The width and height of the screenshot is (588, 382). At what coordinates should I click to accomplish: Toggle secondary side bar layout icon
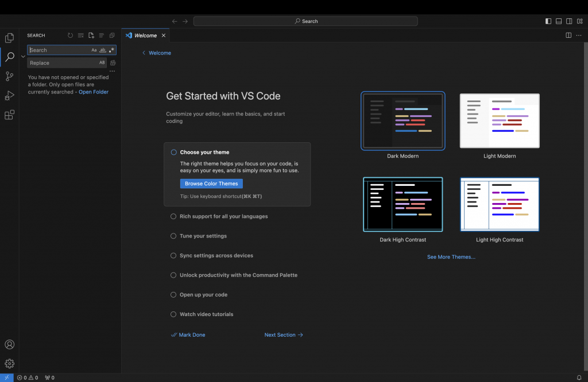569,21
